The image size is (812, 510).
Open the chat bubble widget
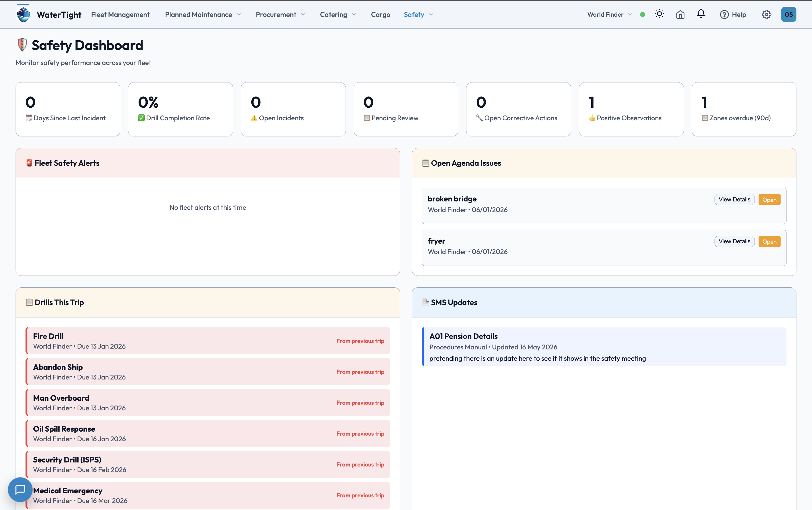(20, 489)
